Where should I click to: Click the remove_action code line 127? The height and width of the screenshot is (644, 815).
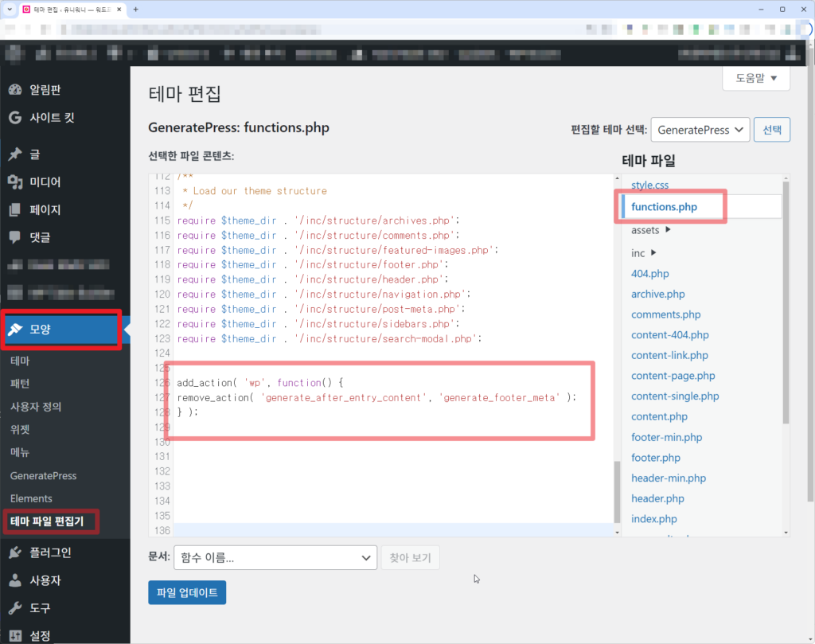point(376,398)
